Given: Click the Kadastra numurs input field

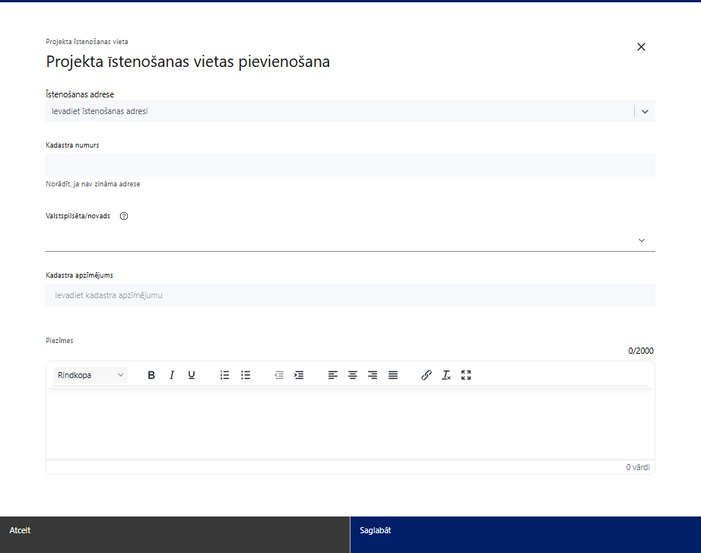Looking at the screenshot, I should 350,165.
